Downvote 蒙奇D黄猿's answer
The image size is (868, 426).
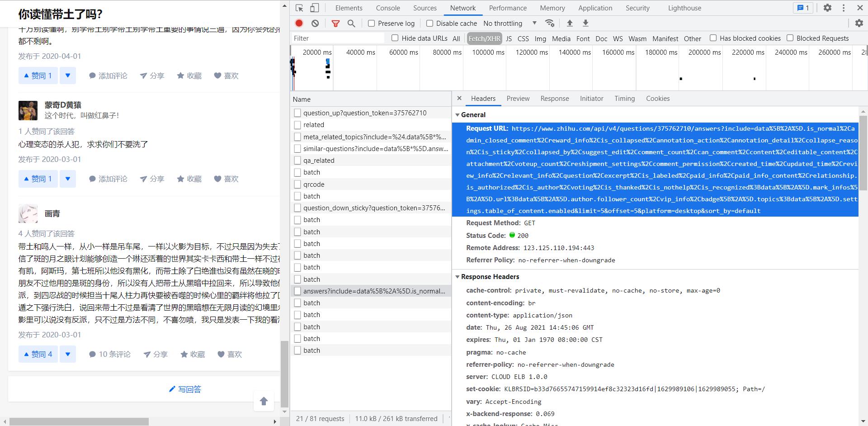(68, 179)
